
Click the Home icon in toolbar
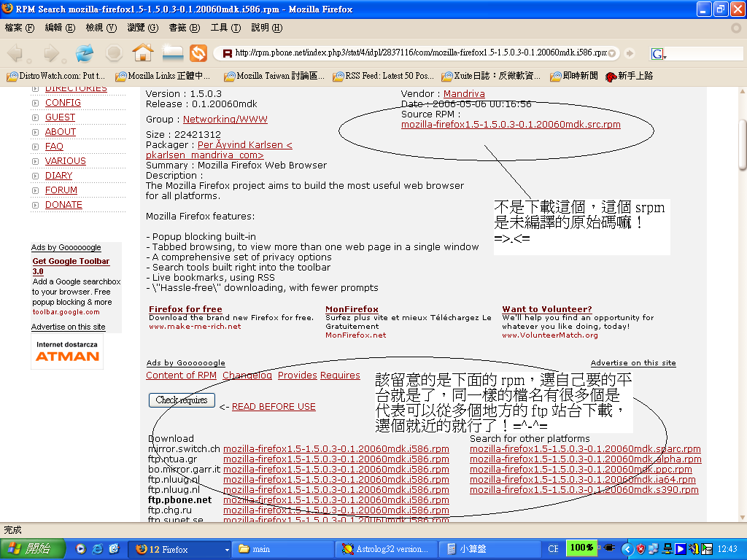[x=143, y=53]
